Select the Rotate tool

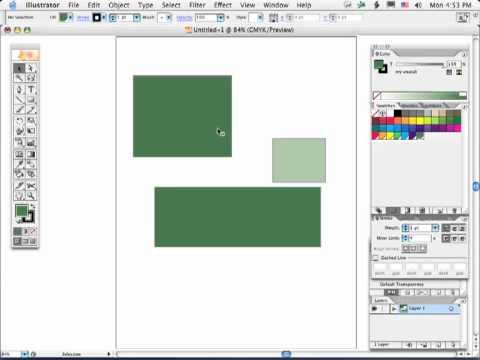pos(19,121)
